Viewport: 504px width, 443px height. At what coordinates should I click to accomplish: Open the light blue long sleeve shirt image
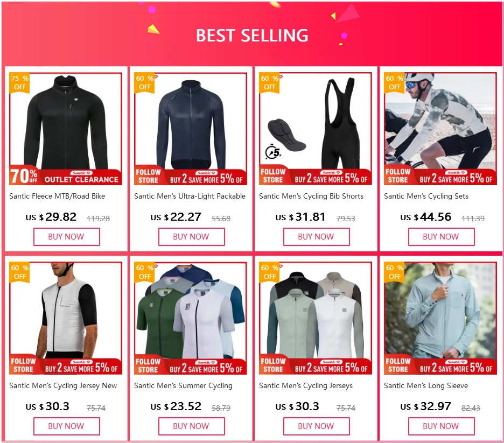440,318
